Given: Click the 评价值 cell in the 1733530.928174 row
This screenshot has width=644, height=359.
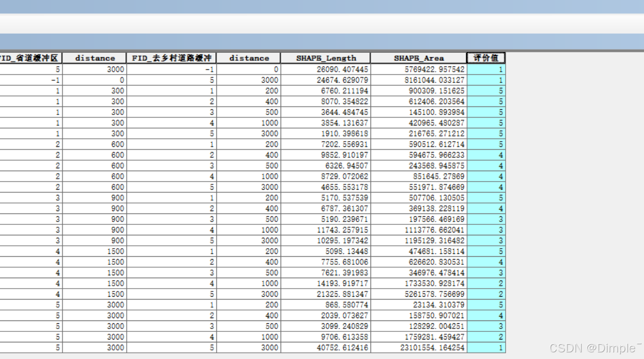Looking at the screenshot, I should 486,283.
